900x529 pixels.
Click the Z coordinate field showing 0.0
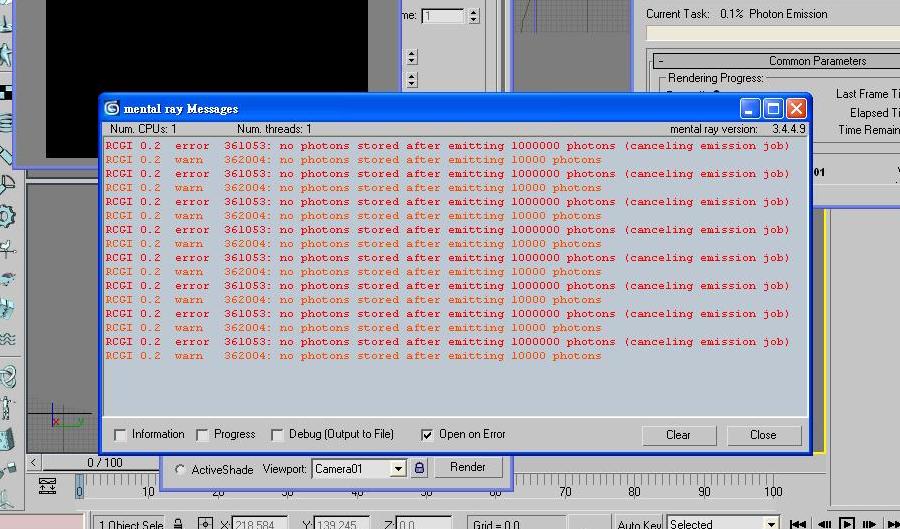[424, 524]
